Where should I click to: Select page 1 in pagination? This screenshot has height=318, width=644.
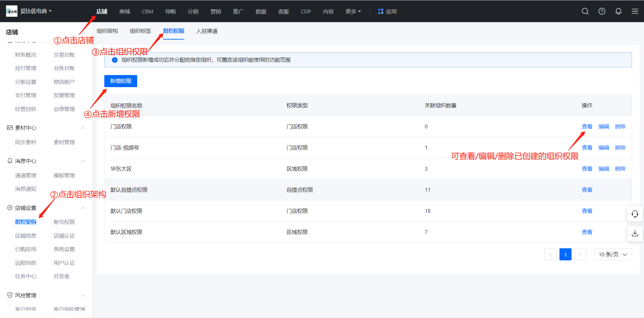tap(565, 254)
